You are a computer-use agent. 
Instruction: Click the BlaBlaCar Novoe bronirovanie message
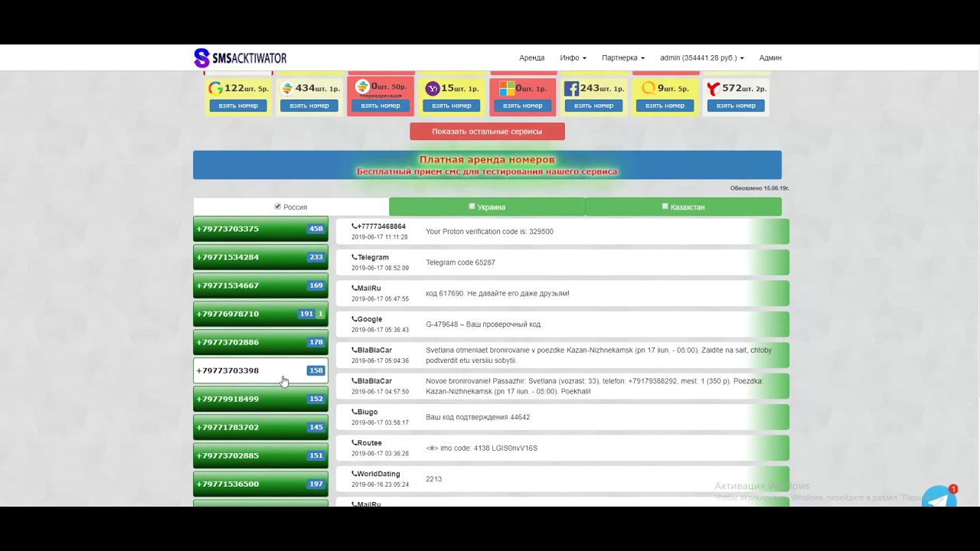pyautogui.click(x=563, y=386)
